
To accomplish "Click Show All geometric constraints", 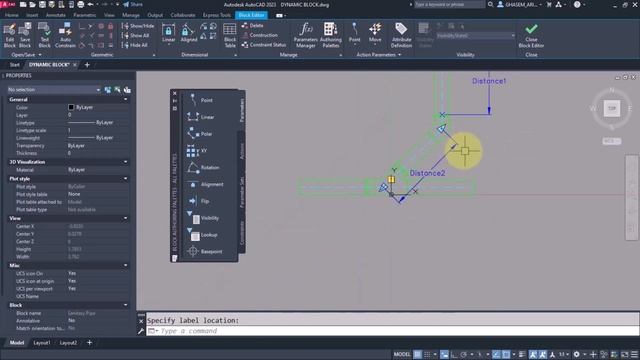I will click(136, 36).
